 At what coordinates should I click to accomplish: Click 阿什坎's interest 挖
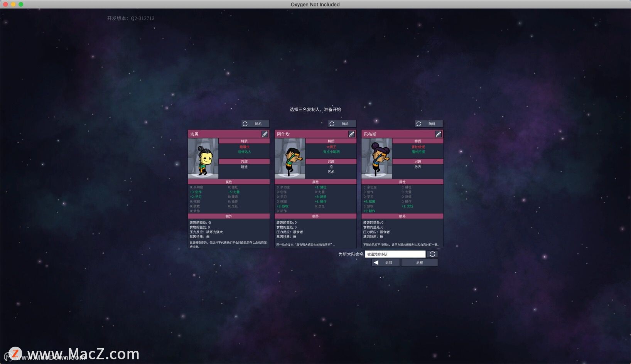(331, 167)
